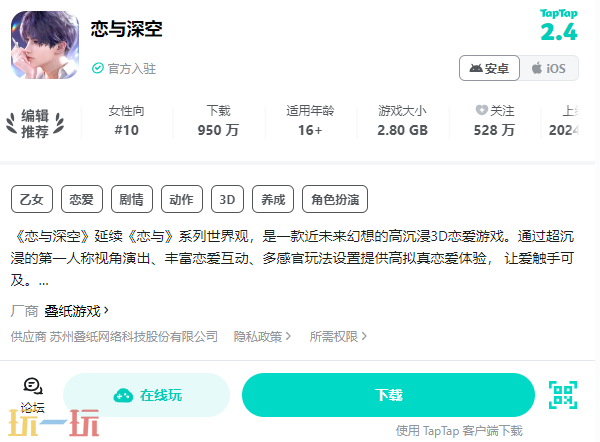Viewport: 600px width, 442px height.
Task: Click the large green 下载 button
Action: tap(388, 395)
